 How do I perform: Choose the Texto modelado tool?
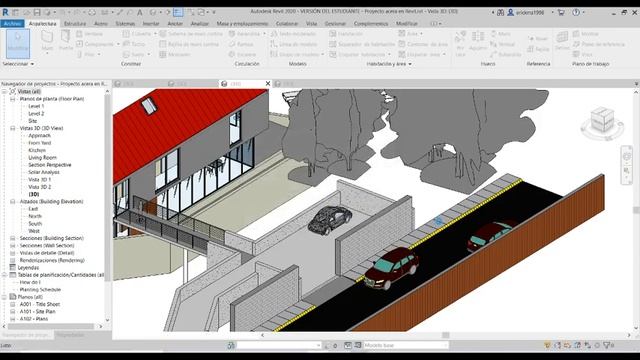point(293,34)
